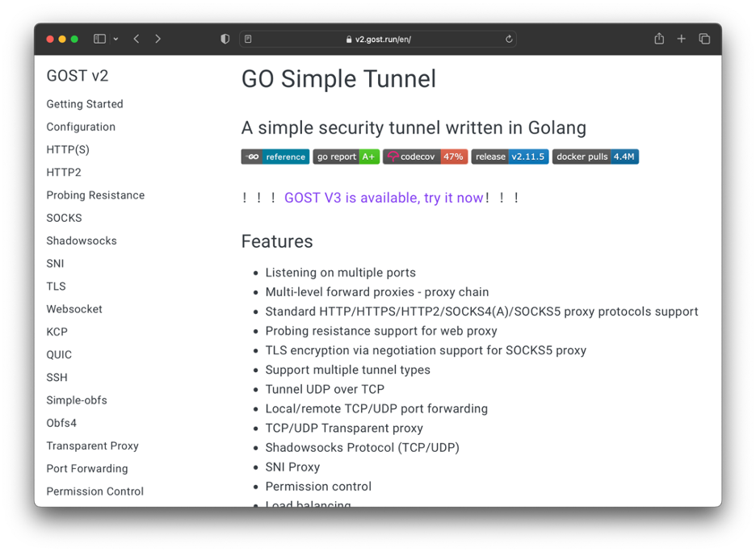Check the go report A+ badge
756x552 pixels.
[346, 157]
